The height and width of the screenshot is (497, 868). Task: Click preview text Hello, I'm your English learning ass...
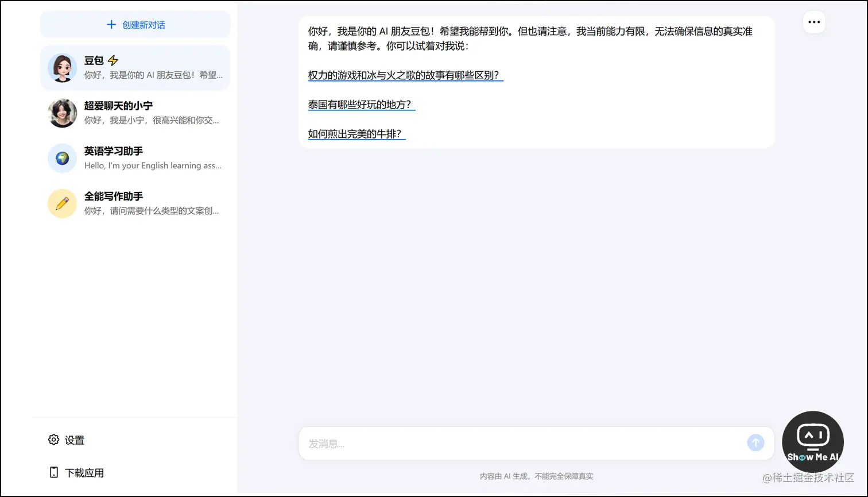[153, 165]
